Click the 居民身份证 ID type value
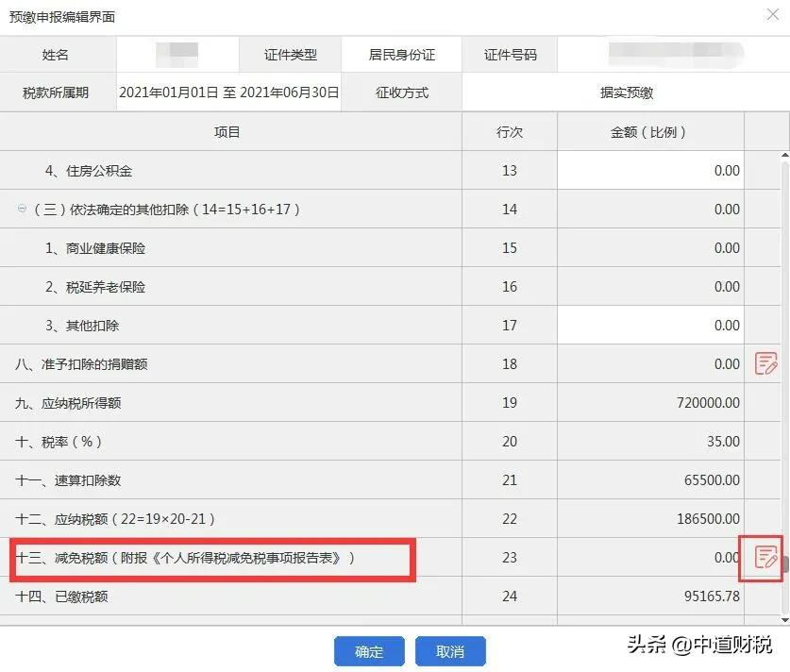The height and width of the screenshot is (672, 790). pos(401,55)
